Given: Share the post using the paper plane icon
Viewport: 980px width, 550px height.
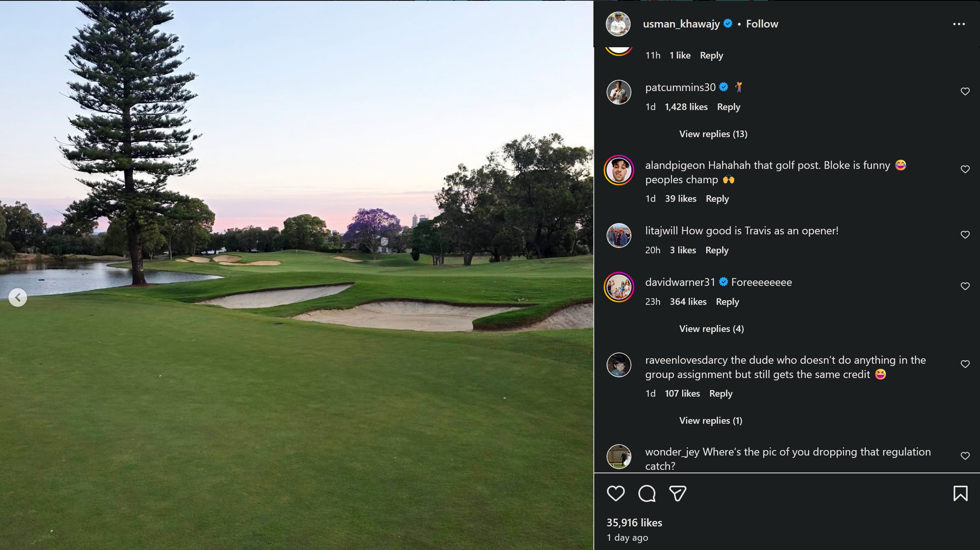Looking at the screenshot, I should pos(677,493).
